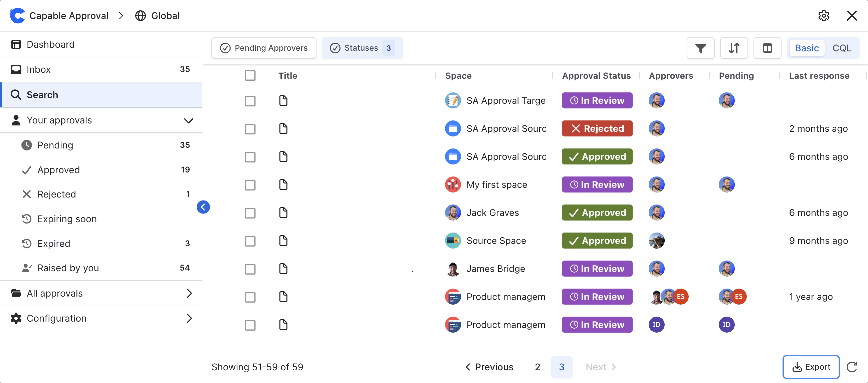
Task: Expand the Configuration section
Action: (189, 318)
